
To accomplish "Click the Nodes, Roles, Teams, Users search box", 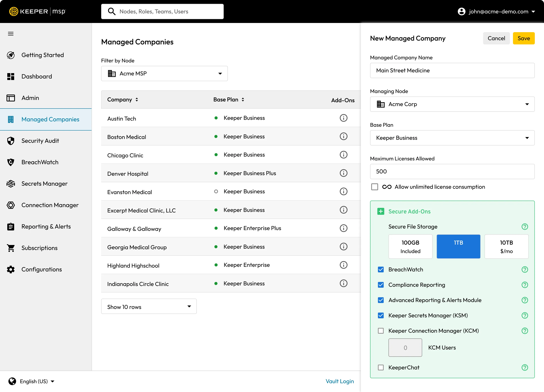I will click(162, 11).
